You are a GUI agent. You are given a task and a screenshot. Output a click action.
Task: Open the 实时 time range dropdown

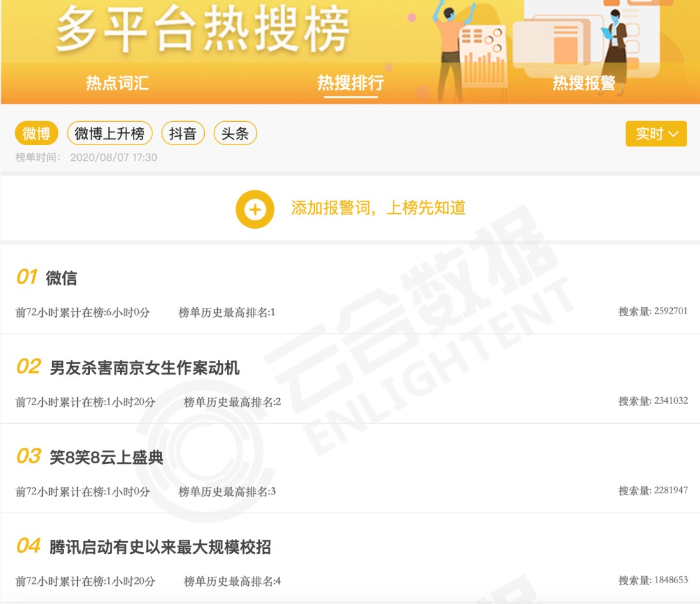656,134
